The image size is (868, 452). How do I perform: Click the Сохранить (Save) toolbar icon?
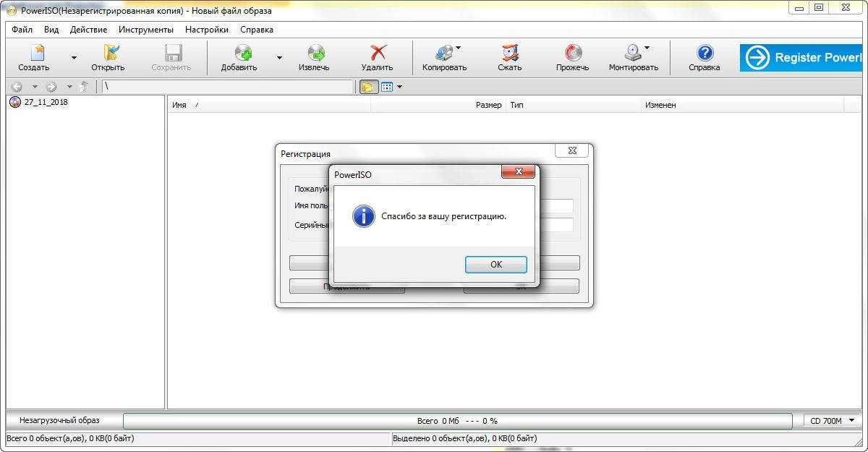click(x=171, y=58)
